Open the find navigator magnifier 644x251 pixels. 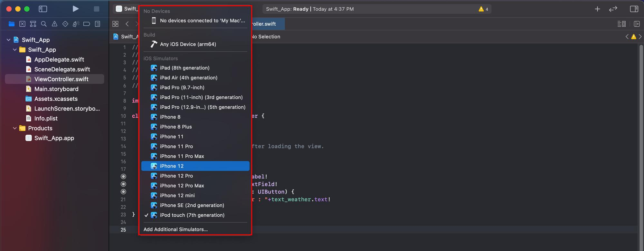tap(44, 24)
